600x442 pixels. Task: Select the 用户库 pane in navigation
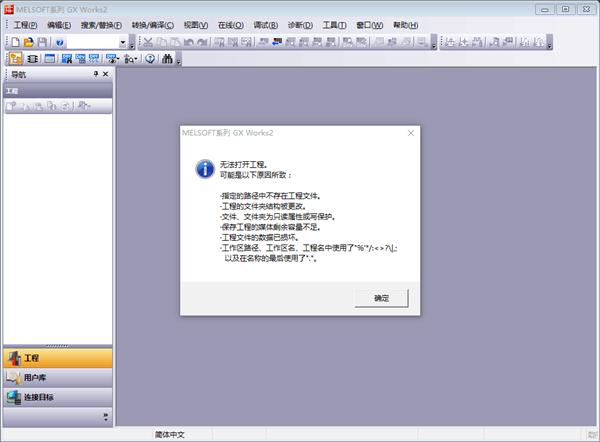pos(58,377)
